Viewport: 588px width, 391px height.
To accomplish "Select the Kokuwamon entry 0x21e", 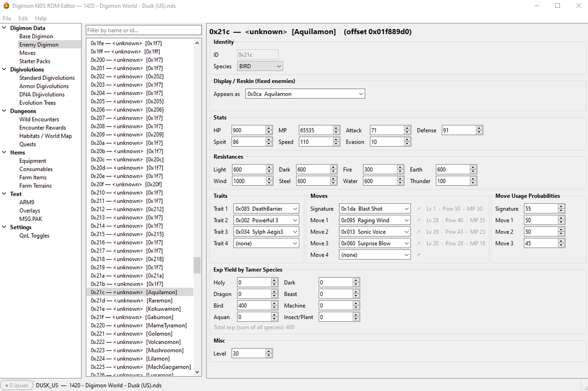I will tap(140, 309).
